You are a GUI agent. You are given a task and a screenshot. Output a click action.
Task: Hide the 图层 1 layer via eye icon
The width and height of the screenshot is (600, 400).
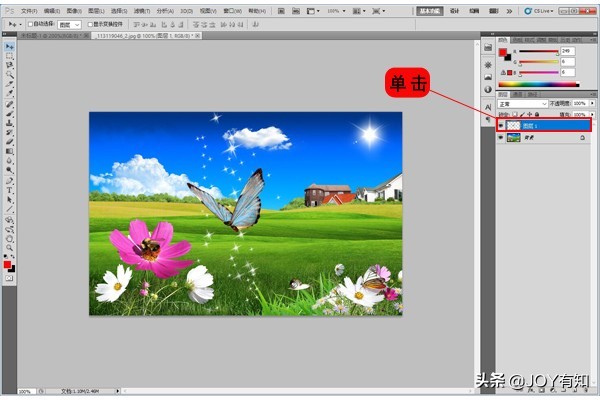(x=501, y=126)
